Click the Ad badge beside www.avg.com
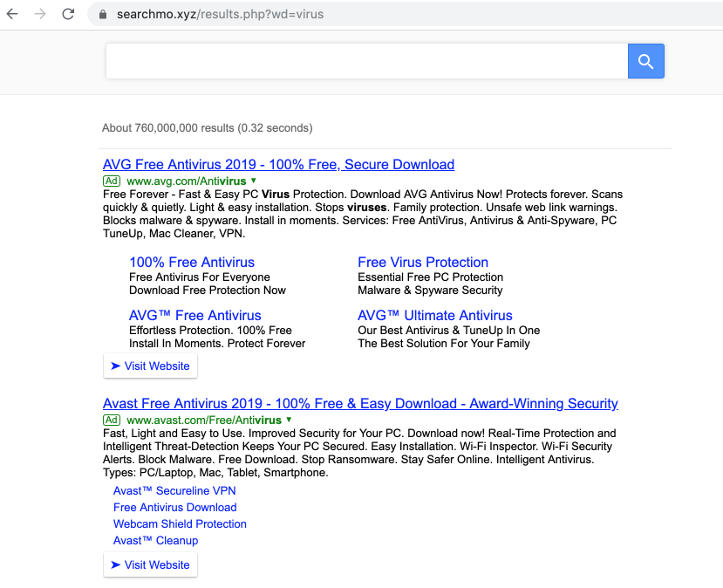The image size is (723, 588). click(112, 181)
